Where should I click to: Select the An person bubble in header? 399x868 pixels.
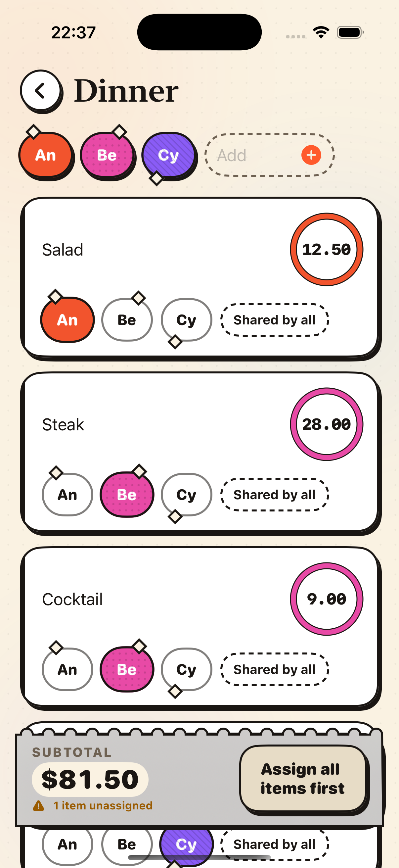[x=45, y=155]
